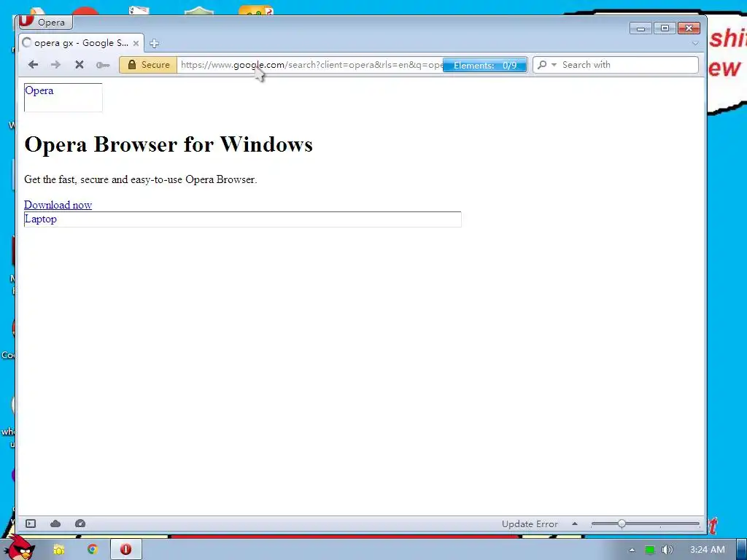Image resolution: width=747 pixels, height=560 pixels.
Task: Show hidden tray icons arrow
Action: point(632,550)
